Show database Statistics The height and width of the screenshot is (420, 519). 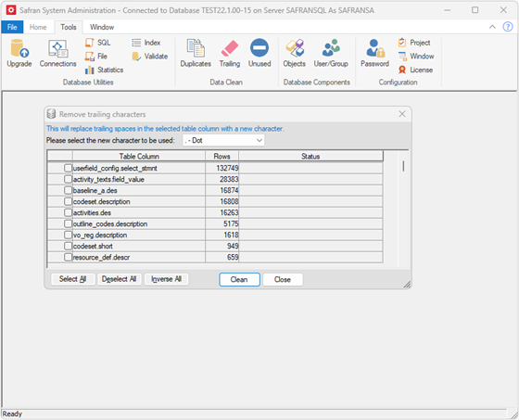click(x=104, y=70)
